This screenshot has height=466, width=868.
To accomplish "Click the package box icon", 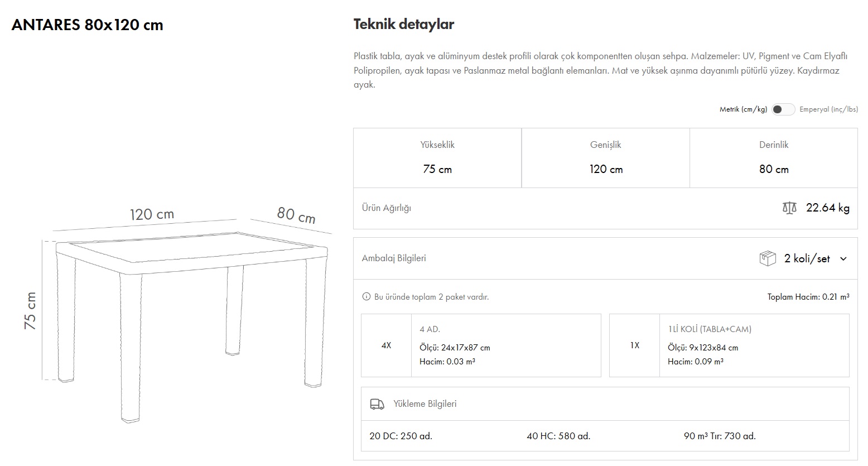I will point(768,258).
